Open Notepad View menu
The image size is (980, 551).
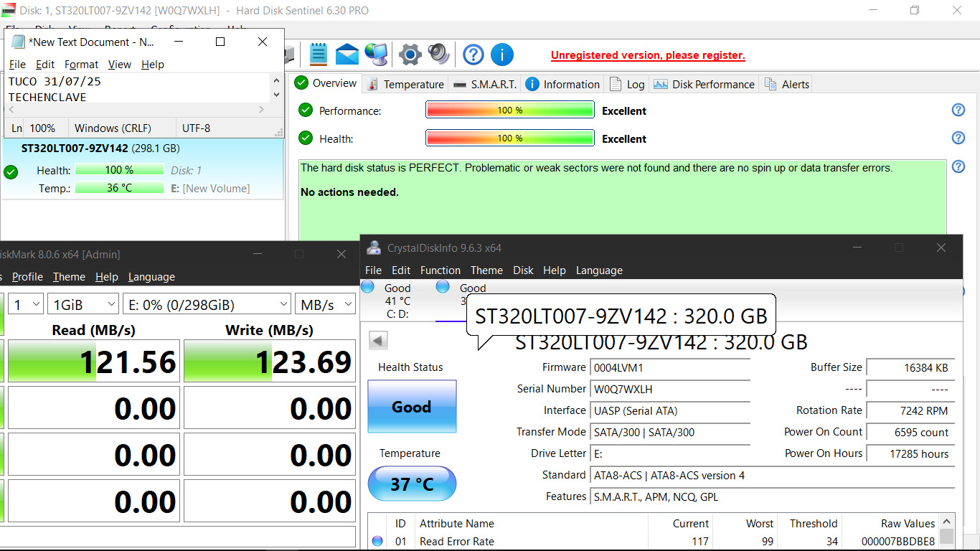point(119,64)
